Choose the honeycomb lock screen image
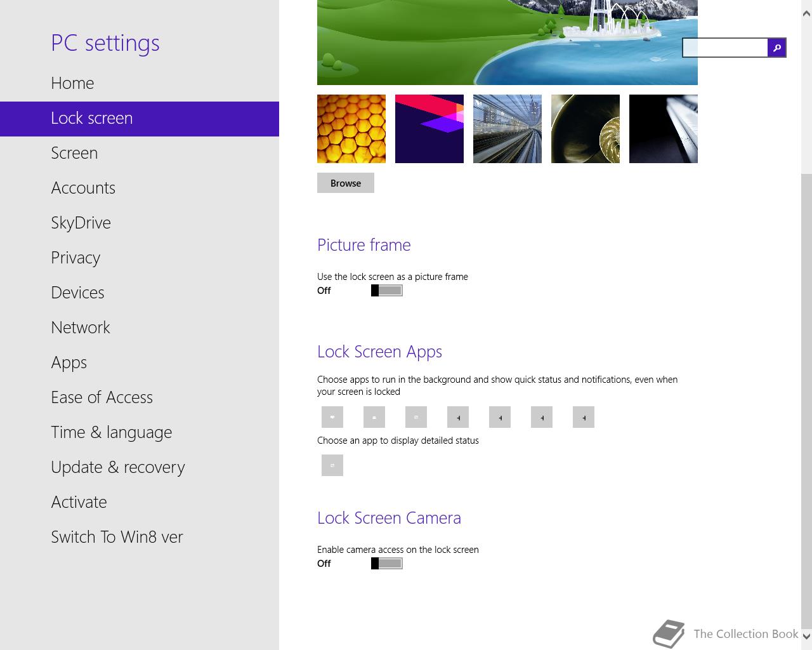Viewport: 812px width, 650px height. [x=351, y=129]
